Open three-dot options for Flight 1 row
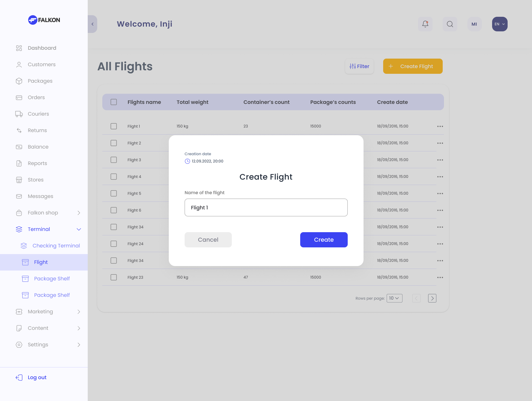The width and height of the screenshot is (532, 401). [440, 126]
